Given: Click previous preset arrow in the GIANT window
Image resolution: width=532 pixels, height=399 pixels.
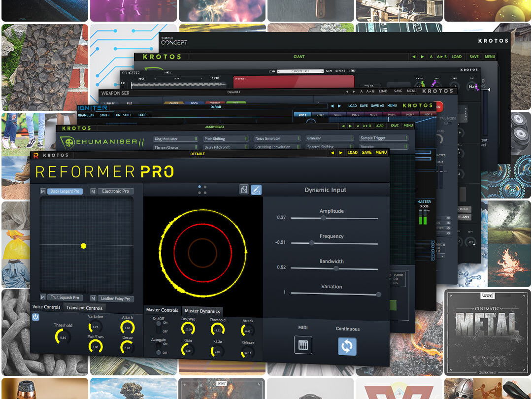Looking at the screenshot, I should coord(414,57).
